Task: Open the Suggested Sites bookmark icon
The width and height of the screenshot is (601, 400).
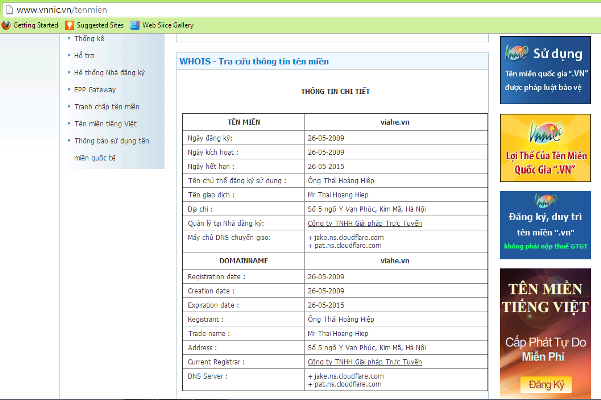Action: (x=72, y=25)
